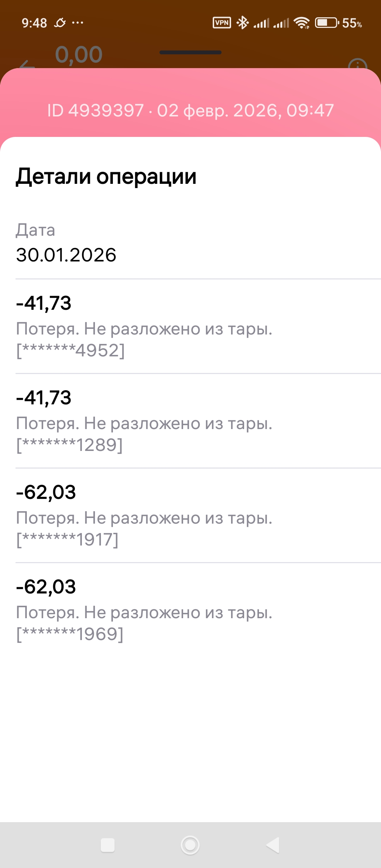Select the -62,03 loss entry ending 1969
The image size is (381, 868).
144,610
